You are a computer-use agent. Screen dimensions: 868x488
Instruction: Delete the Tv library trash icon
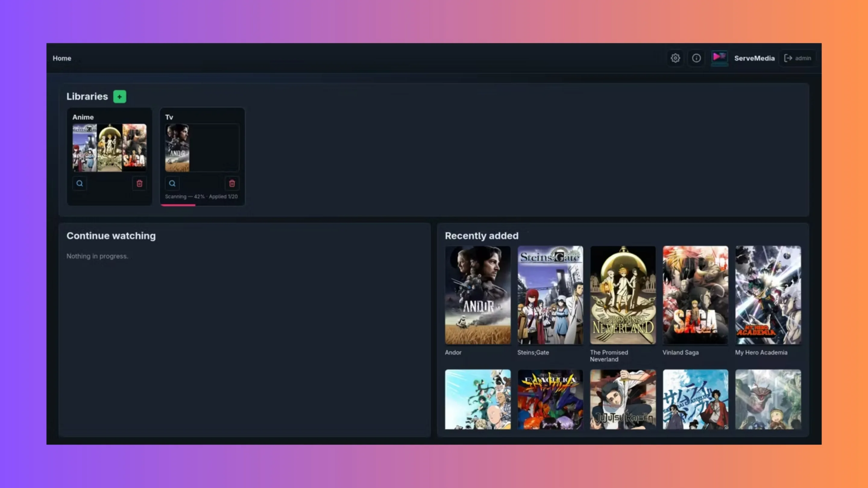click(232, 183)
